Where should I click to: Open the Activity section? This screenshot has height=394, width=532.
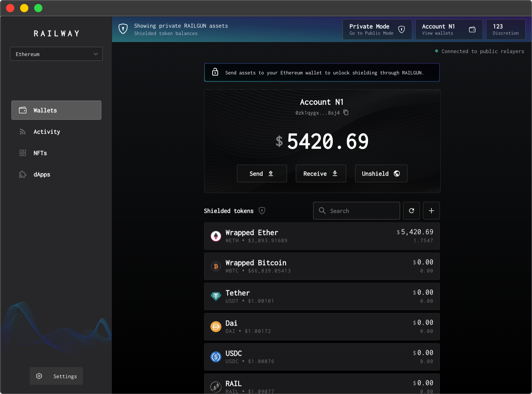click(x=47, y=131)
